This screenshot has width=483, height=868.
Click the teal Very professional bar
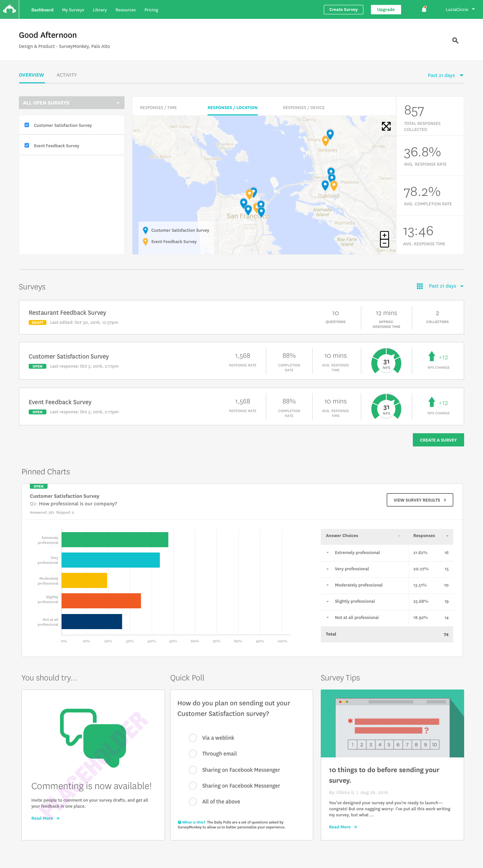(x=111, y=560)
